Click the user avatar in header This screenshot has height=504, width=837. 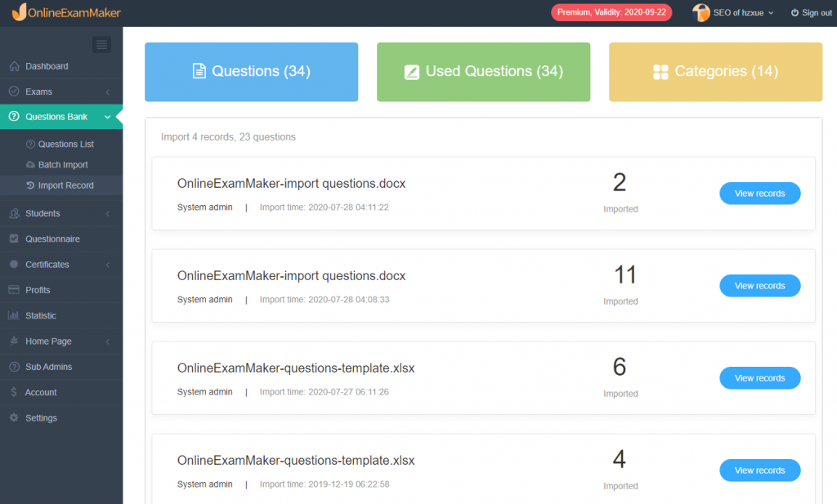tap(701, 12)
